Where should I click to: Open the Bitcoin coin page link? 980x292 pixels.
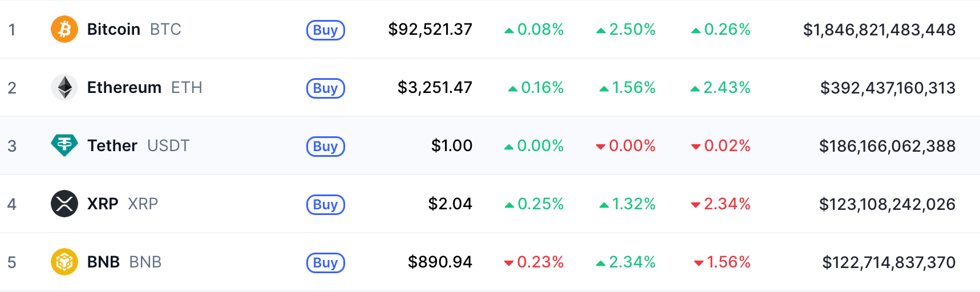114,29
